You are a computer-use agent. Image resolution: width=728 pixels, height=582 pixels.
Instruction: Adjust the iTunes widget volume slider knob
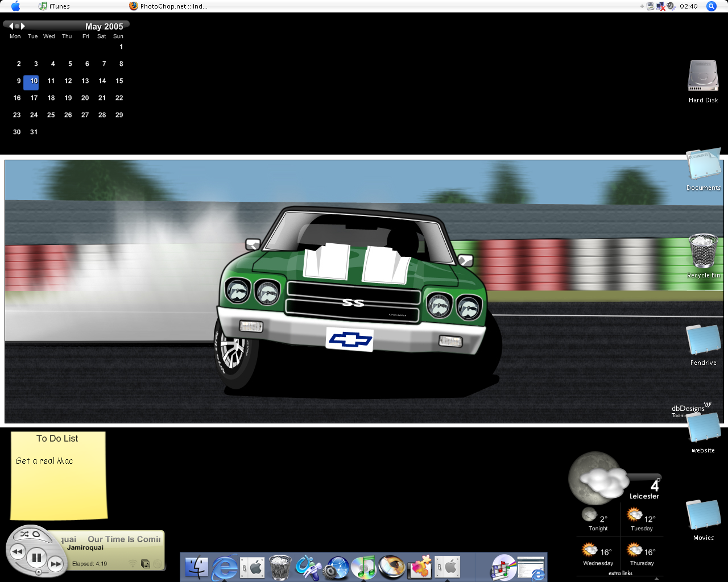(39, 572)
